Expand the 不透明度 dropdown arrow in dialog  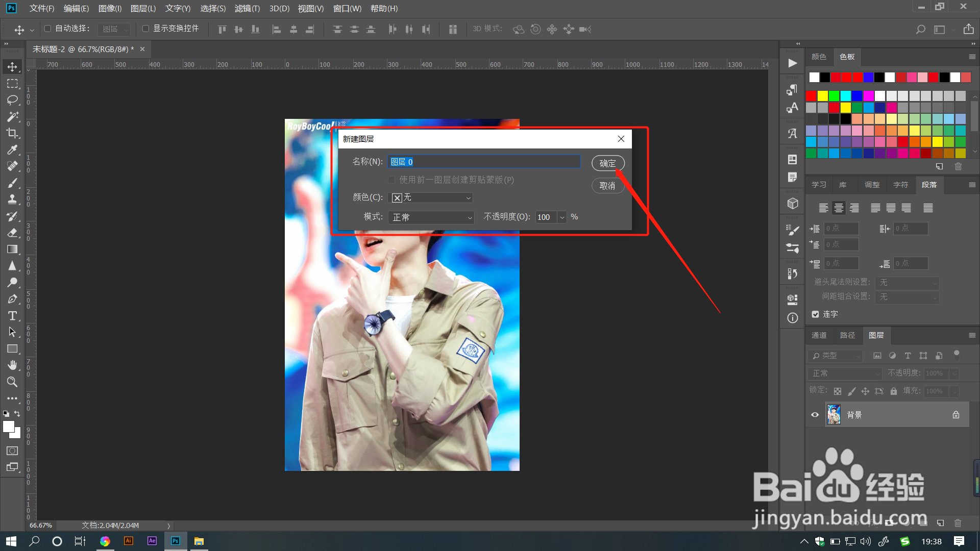(562, 217)
